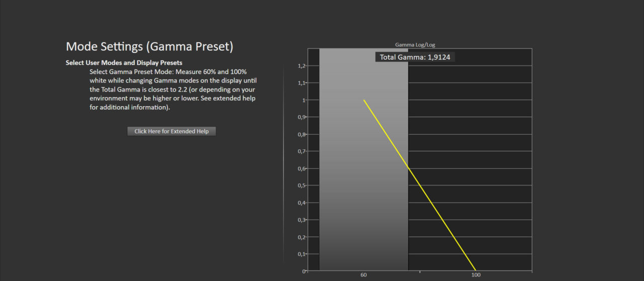
Task: Click the 100 label on x-axis
Action: pos(475,275)
